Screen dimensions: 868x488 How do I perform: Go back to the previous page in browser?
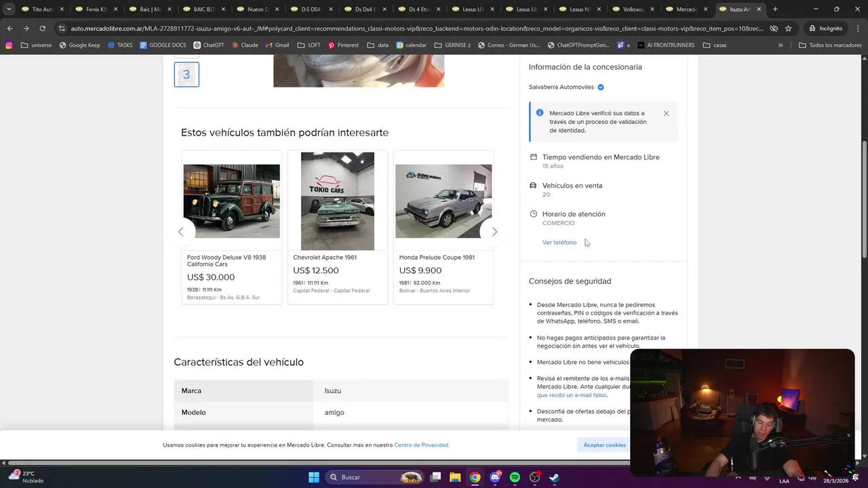click(9, 28)
